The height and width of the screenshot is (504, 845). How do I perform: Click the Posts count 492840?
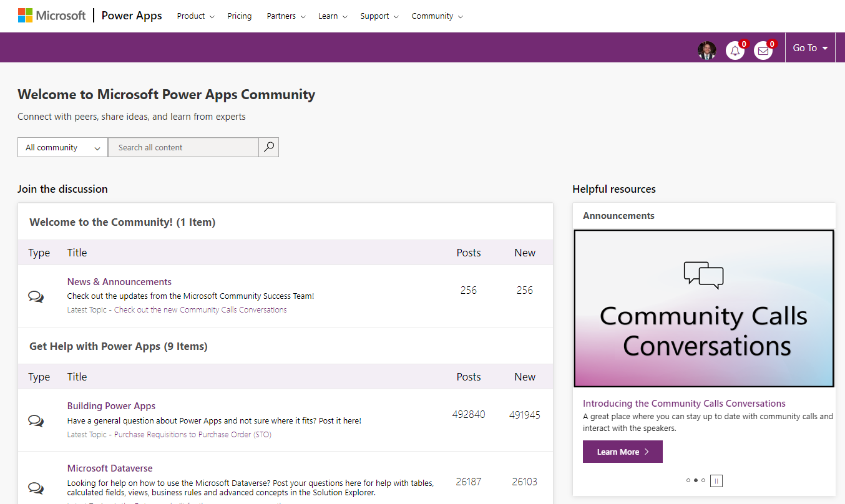(x=469, y=414)
